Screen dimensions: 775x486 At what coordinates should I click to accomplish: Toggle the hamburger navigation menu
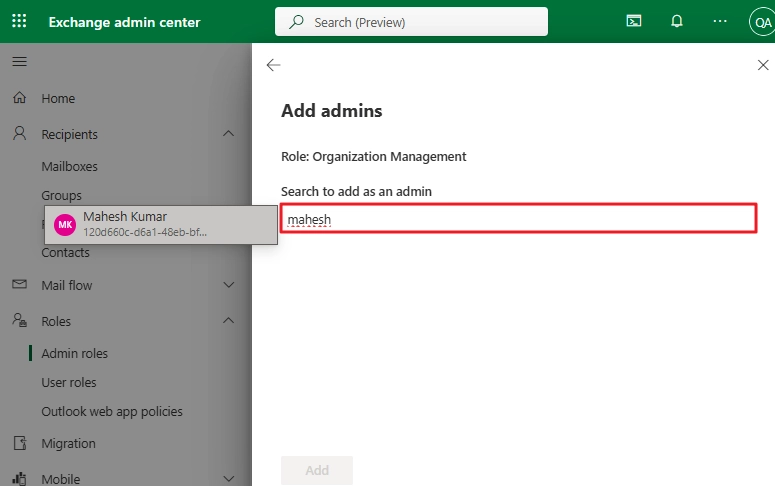19,61
